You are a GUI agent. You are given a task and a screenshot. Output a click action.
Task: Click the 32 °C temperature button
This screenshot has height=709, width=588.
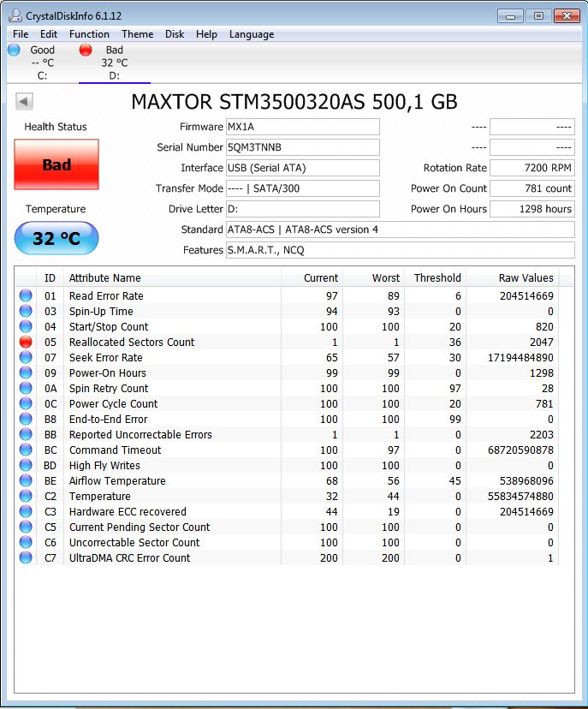click(x=56, y=238)
